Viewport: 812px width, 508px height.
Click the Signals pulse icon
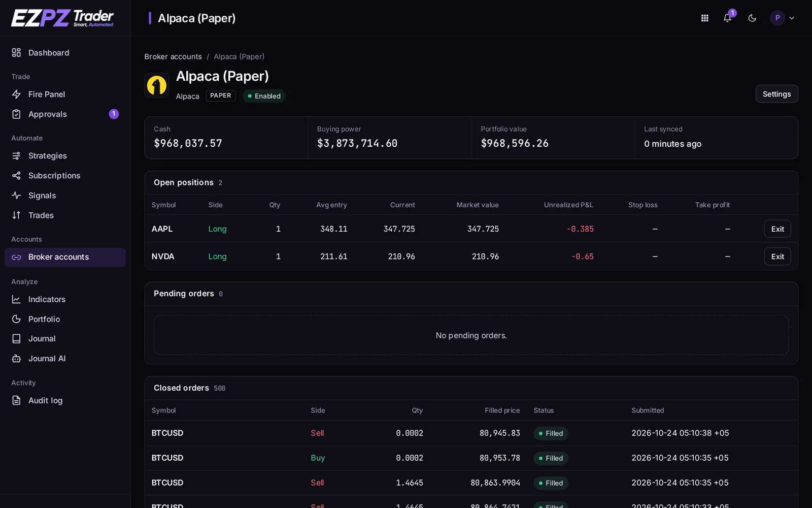[16, 195]
